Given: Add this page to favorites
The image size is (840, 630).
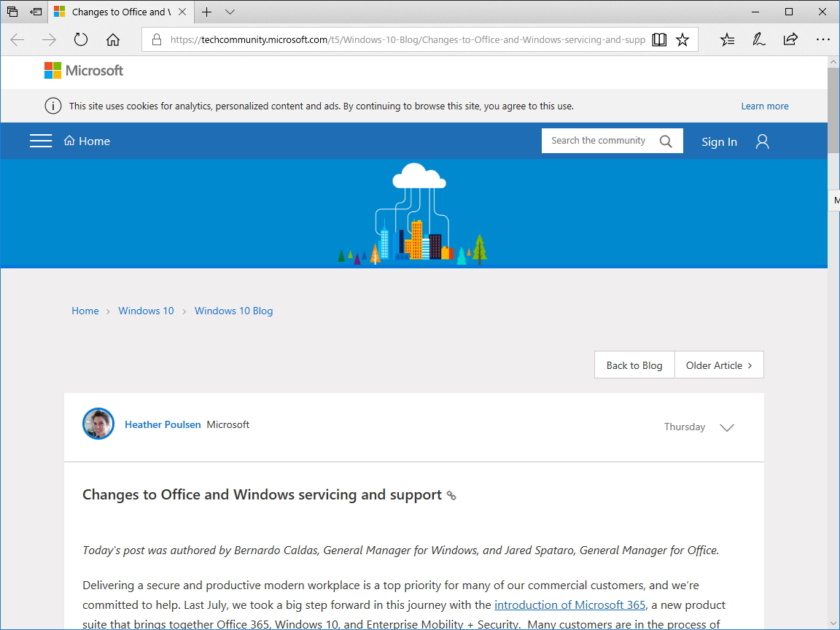Looking at the screenshot, I should pyautogui.click(x=682, y=39).
